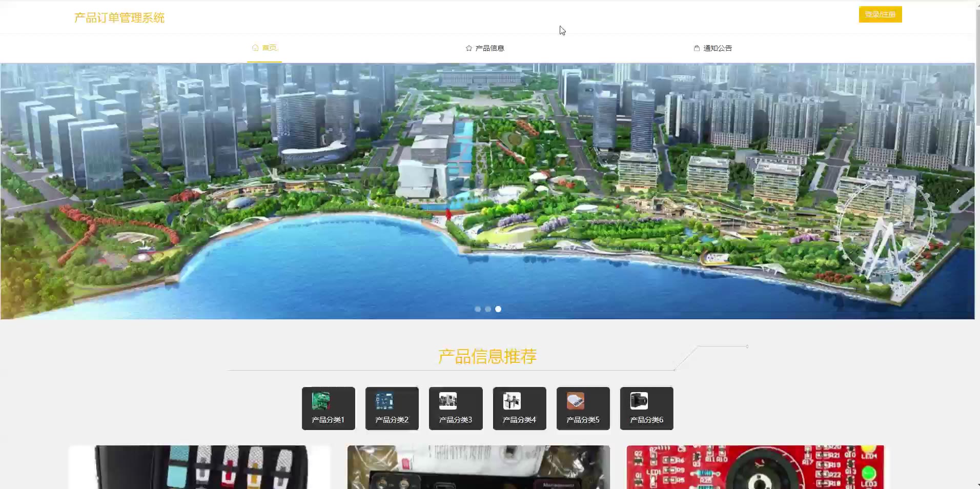Click the 登录/注册 button
The width and height of the screenshot is (980, 489).
pos(880,14)
